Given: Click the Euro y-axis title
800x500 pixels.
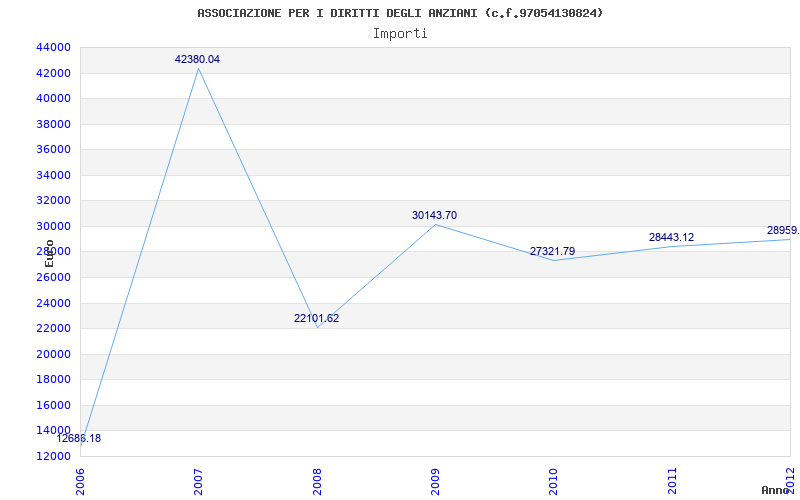Looking at the screenshot, I should (x=50, y=252).
